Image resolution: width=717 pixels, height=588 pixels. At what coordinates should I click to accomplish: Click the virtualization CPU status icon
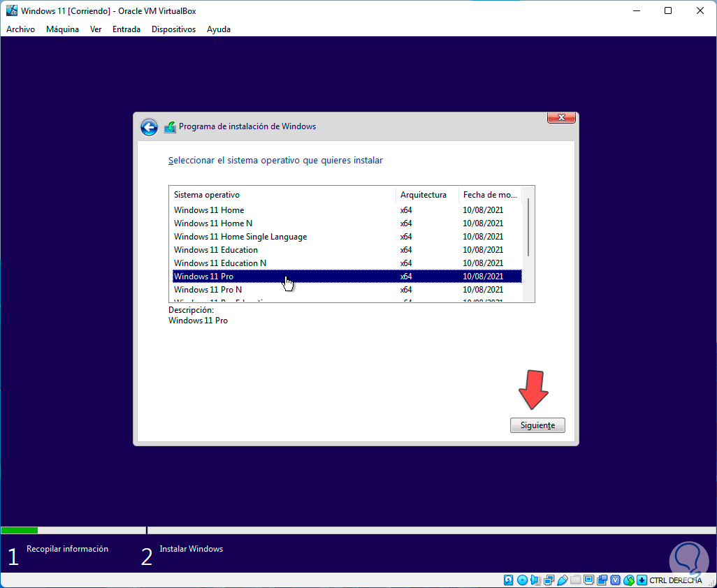click(616, 580)
